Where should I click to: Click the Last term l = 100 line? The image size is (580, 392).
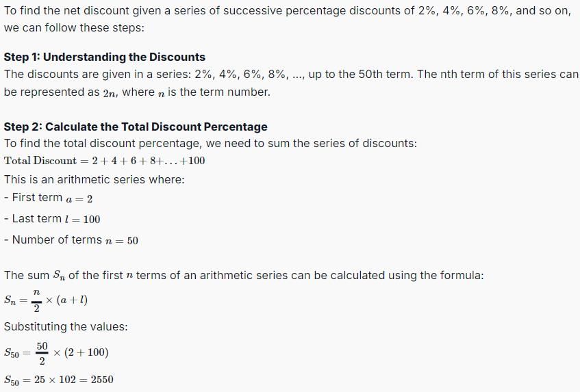52,219
